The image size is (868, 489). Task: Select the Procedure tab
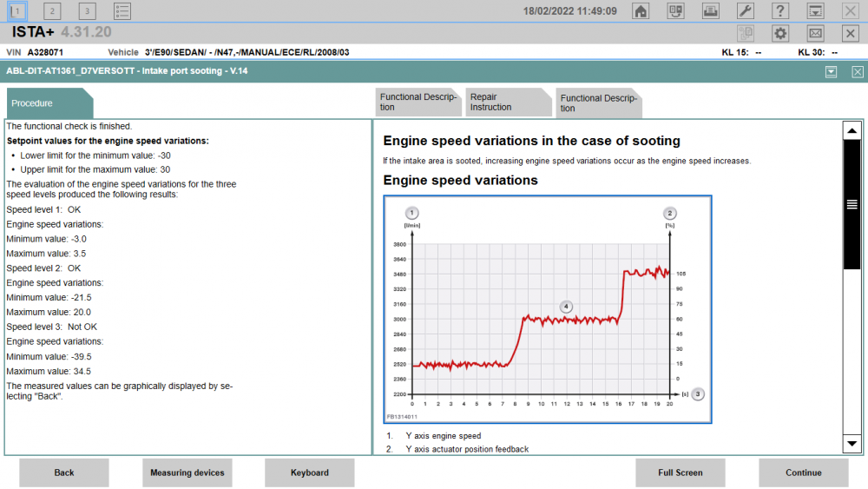pyautogui.click(x=49, y=103)
